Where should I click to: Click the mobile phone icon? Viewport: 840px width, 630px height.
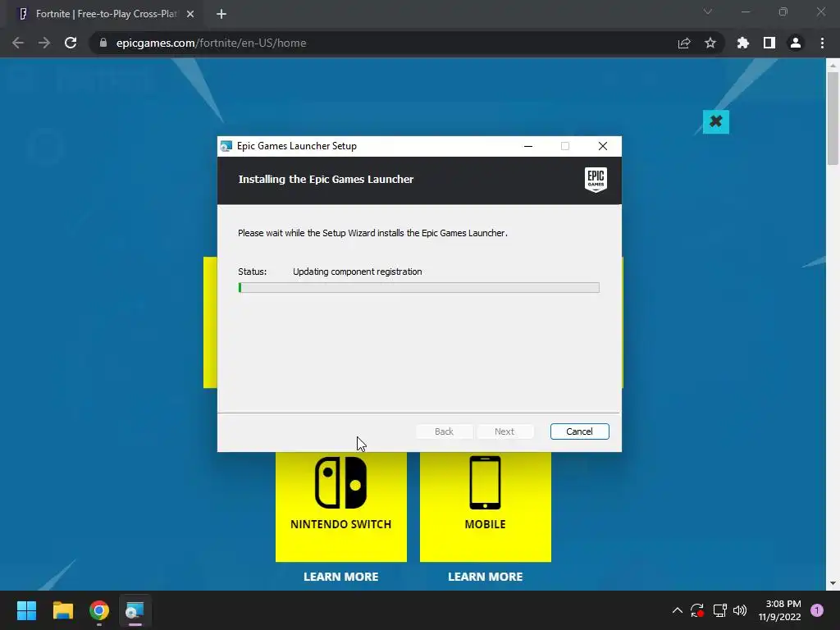485,482
